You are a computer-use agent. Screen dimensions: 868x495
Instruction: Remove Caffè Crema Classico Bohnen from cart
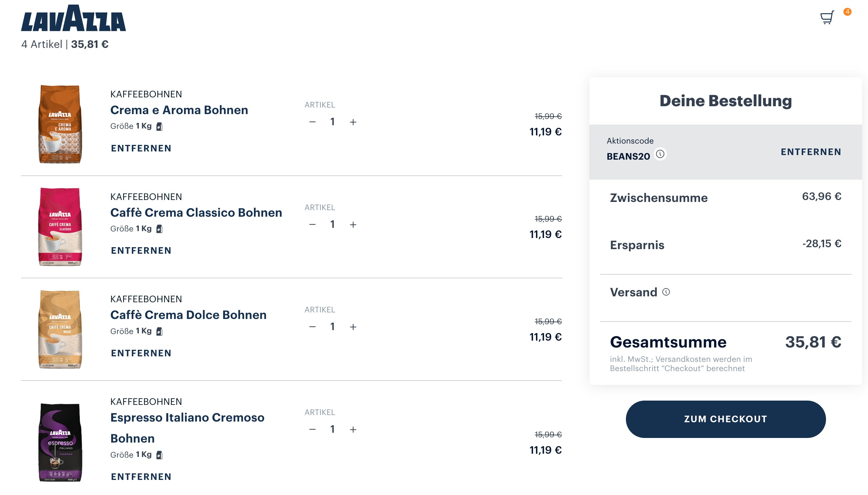(141, 250)
